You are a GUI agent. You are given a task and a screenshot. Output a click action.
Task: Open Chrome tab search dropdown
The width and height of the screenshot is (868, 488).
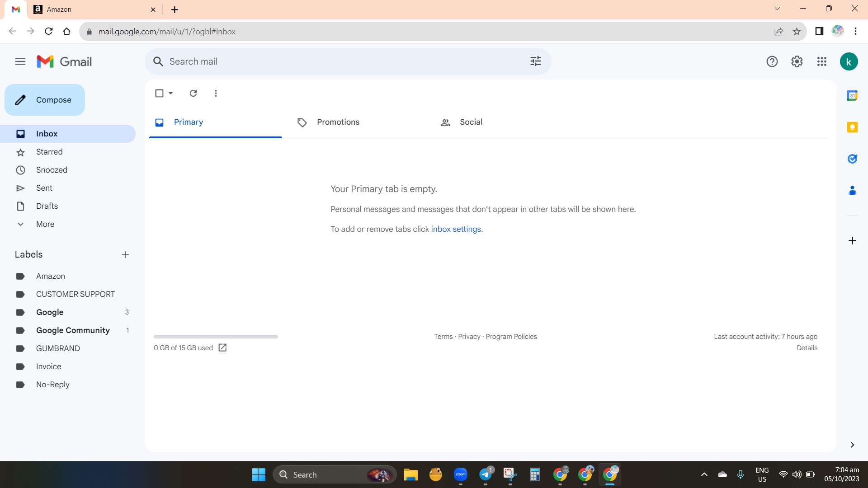pyautogui.click(x=777, y=9)
